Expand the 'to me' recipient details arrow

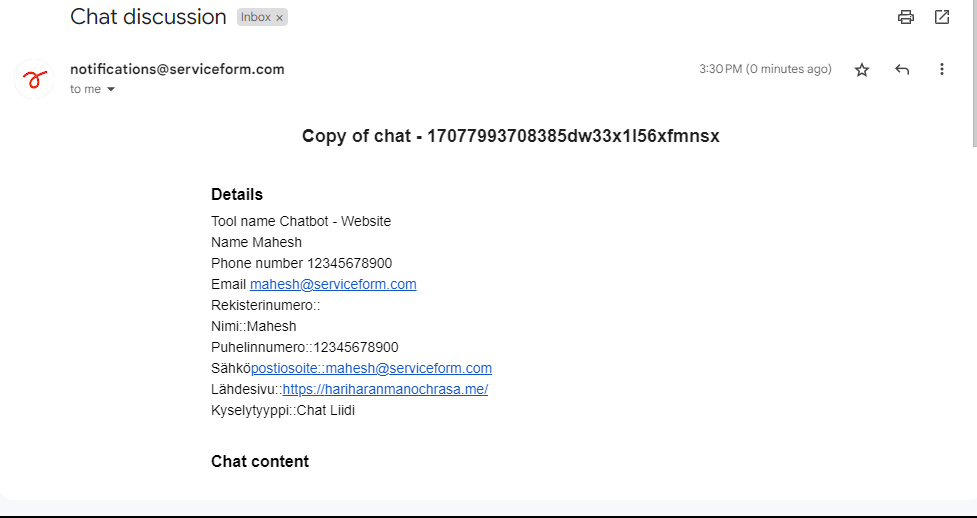coord(111,89)
